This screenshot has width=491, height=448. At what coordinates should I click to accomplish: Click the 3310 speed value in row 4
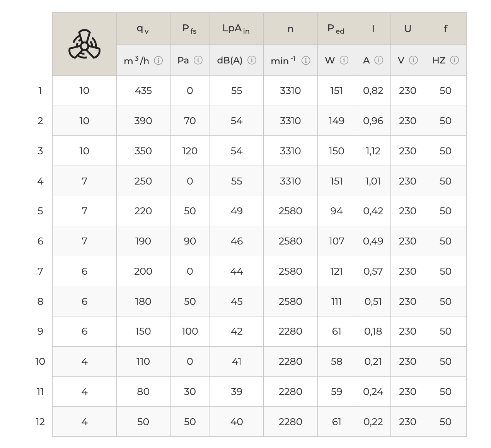(290, 181)
